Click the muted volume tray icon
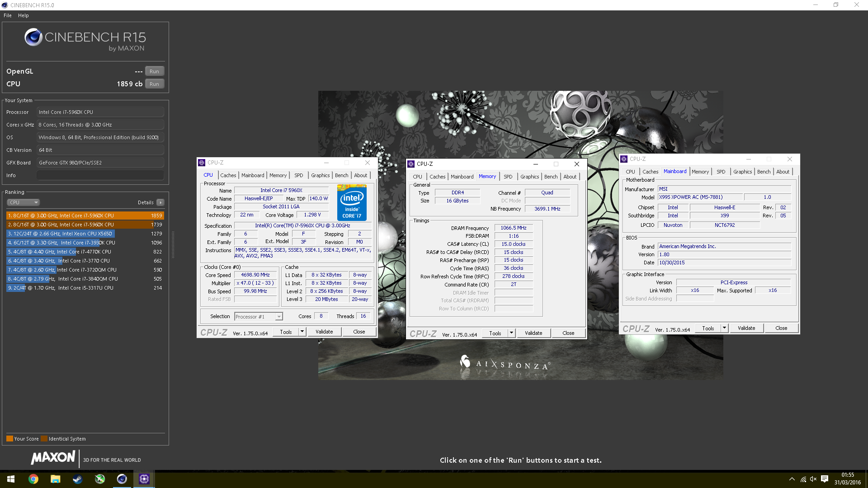This screenshot has height=488, width=868. pos(813,479)
